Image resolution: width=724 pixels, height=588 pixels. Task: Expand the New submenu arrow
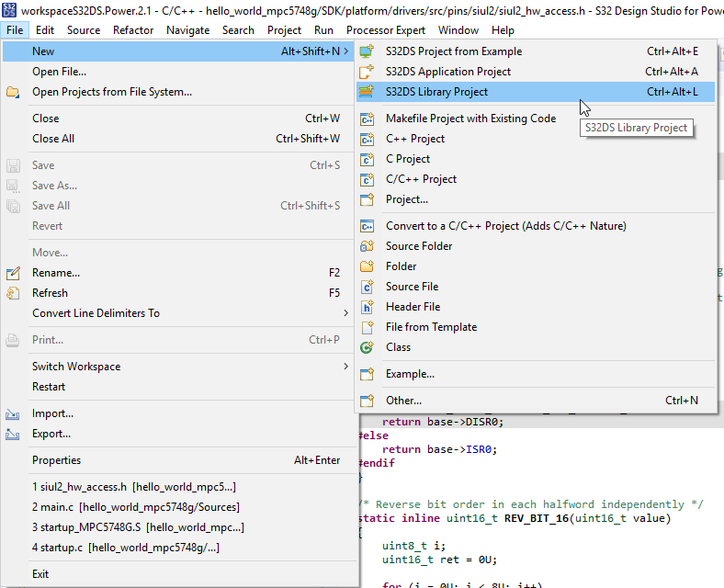[345, 51]
